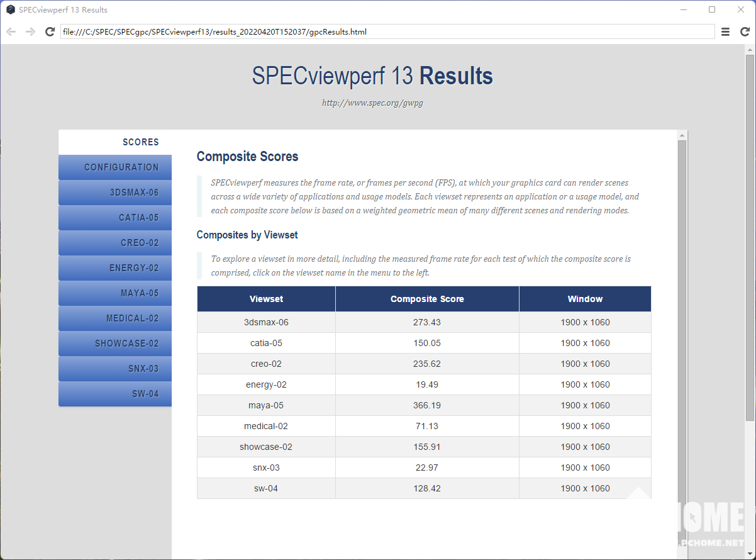Select the SW-04 sidebar tab
Viewport: 756px width, 560px height.
[x=115, y=394]
